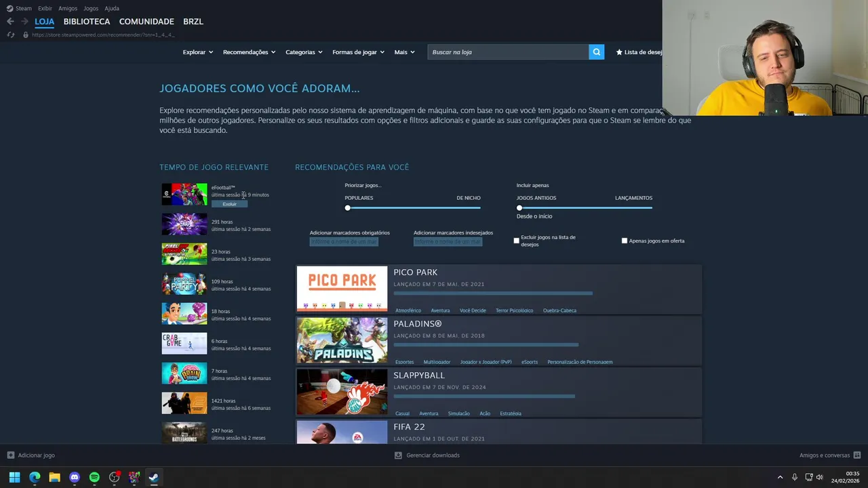Click the Quebra-Cabeça tag
Image resolution: width=868 pixels, height=488 pixels.
pos(559,310)
